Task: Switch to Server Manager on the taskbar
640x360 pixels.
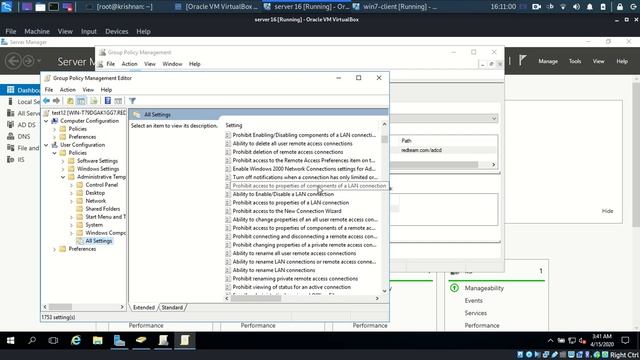Action: click(x=119, y=340)
